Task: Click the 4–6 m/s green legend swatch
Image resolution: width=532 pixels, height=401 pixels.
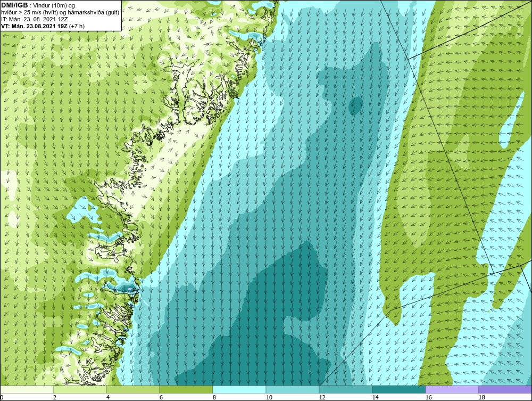Action: [133, 389]
